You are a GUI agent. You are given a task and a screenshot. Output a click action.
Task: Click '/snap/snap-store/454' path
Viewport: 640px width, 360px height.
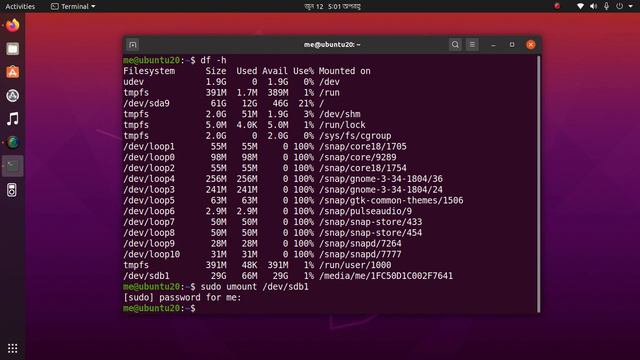pyautogui.click(x=371, y=233)
